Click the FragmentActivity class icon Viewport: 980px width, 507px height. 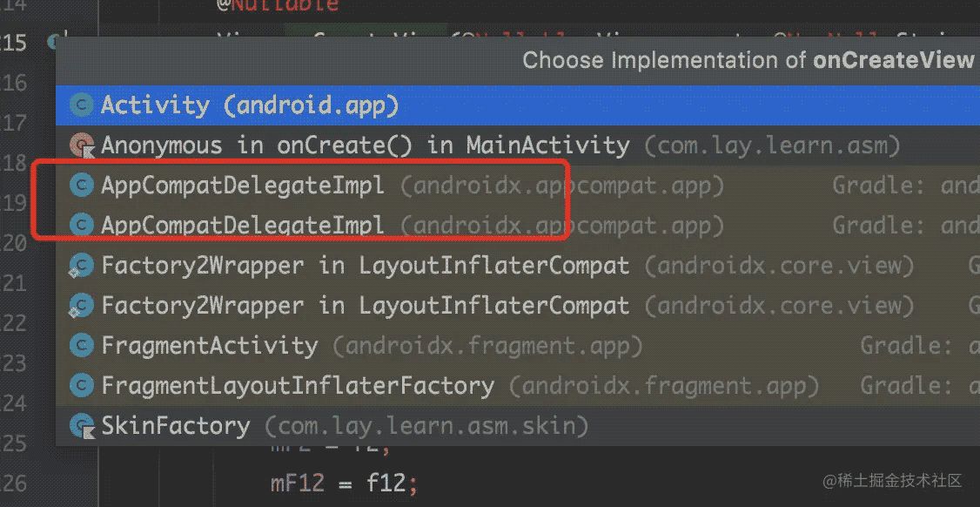[82, 346]
